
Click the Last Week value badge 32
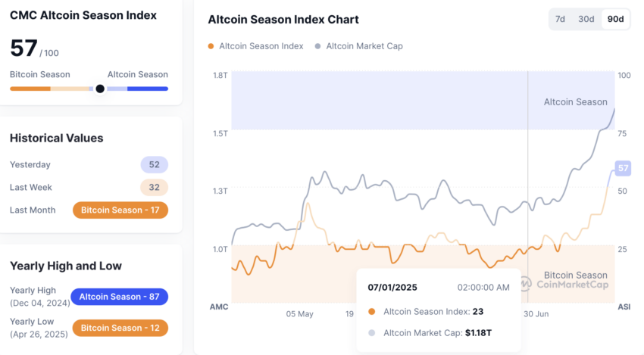(x=154, y=188)
